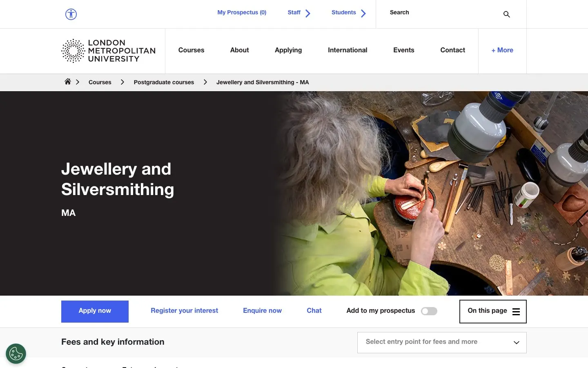This screenshot has height=368, width=588.
Task: Click the Apply now button
Action: pyautogui.click(x=95, y=312)
